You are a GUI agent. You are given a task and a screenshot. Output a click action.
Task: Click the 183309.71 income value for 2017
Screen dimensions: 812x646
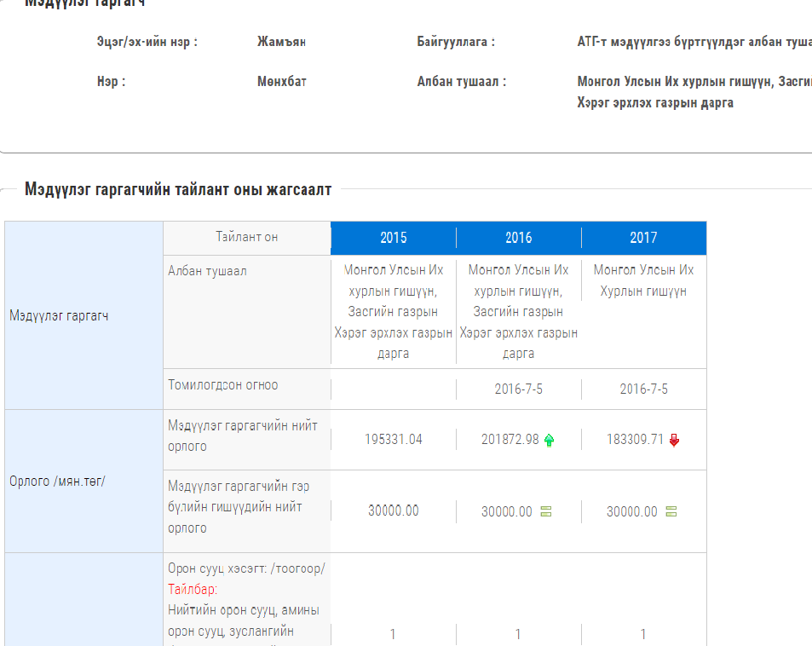pyautogui.click(x=635, y=440)
